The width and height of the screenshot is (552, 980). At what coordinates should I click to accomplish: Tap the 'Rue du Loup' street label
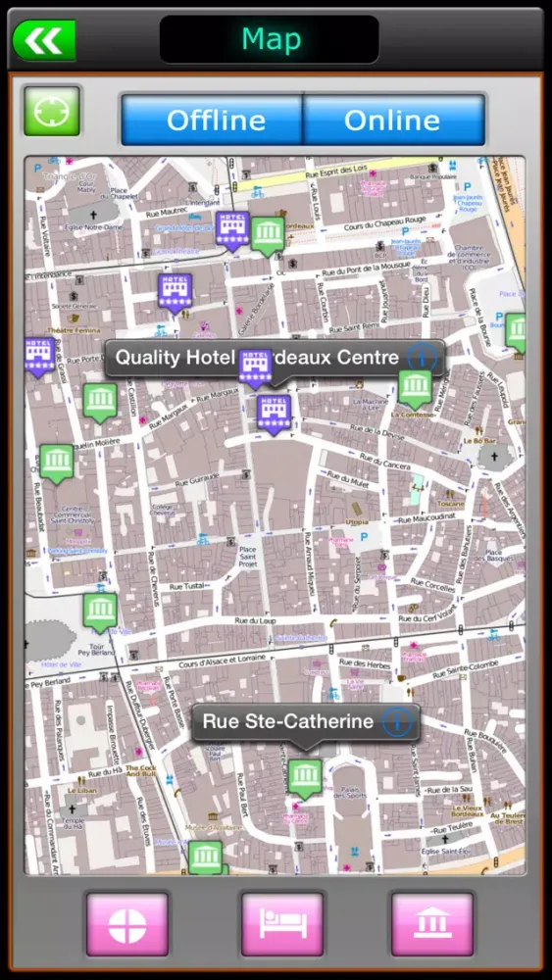pos(255,621)
